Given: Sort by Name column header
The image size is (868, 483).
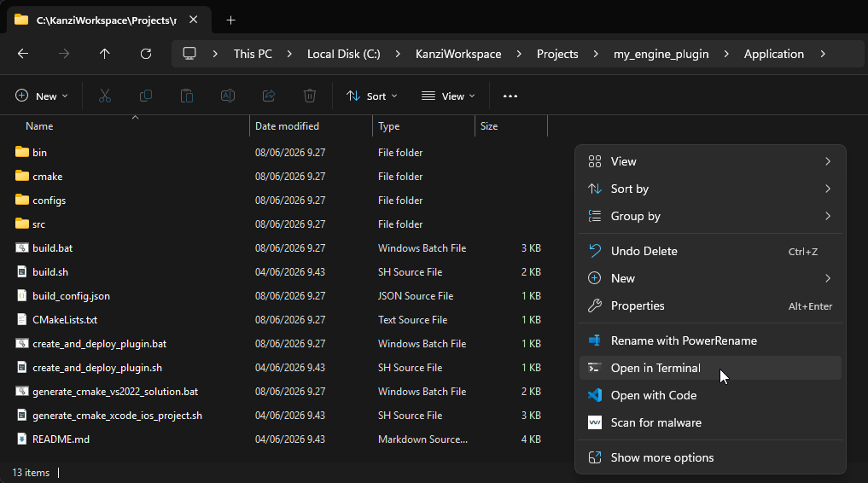Looking at the screenshot, I should pos(39,126).
